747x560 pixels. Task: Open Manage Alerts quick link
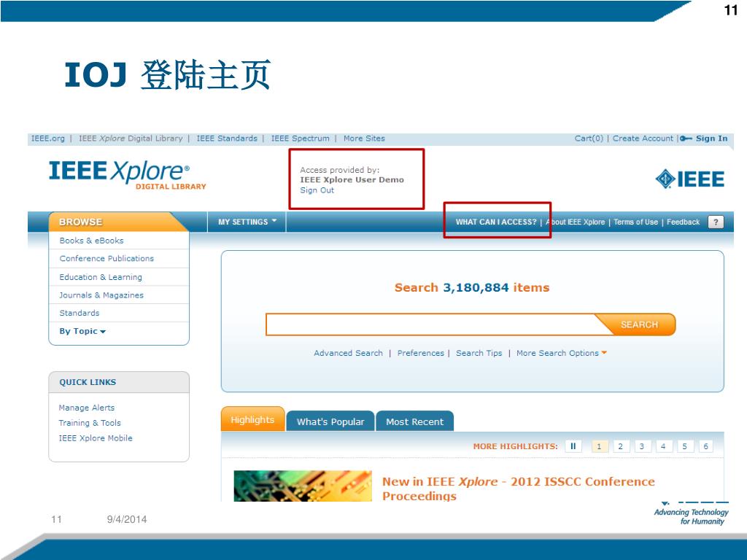[87, 408]
